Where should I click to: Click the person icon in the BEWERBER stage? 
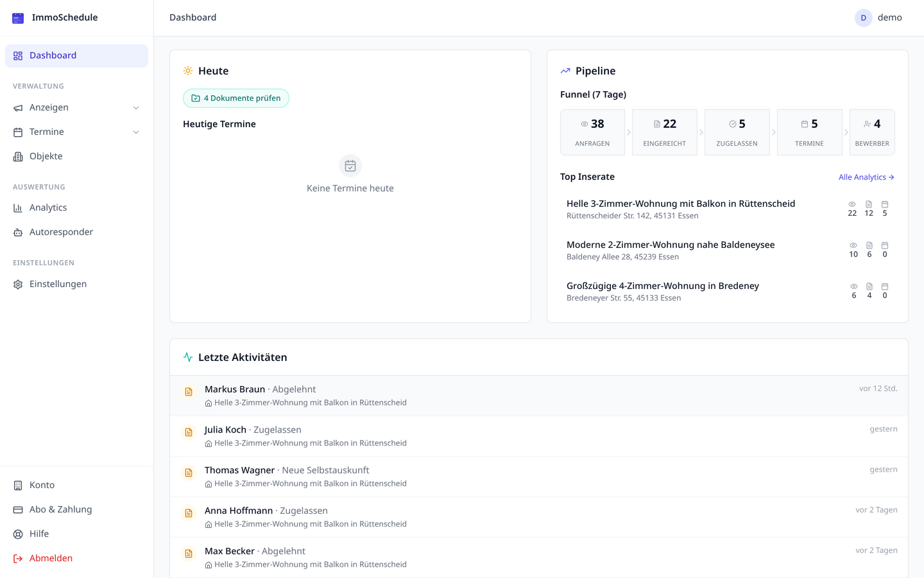pyautogui.click(x=866, y=123)
